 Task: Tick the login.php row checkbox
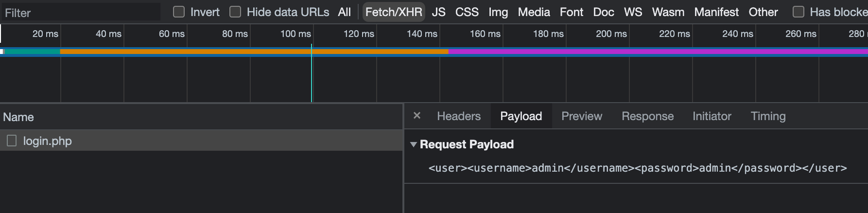coord(12,141)
